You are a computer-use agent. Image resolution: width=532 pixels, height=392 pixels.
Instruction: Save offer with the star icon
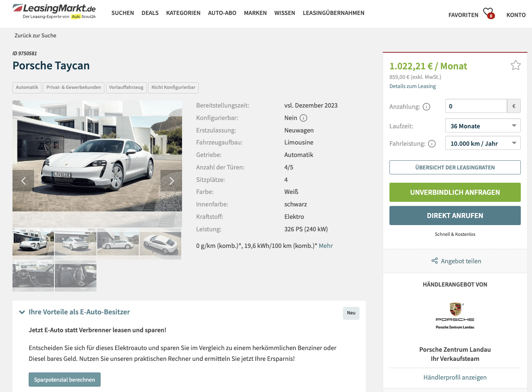coord(516,65)
